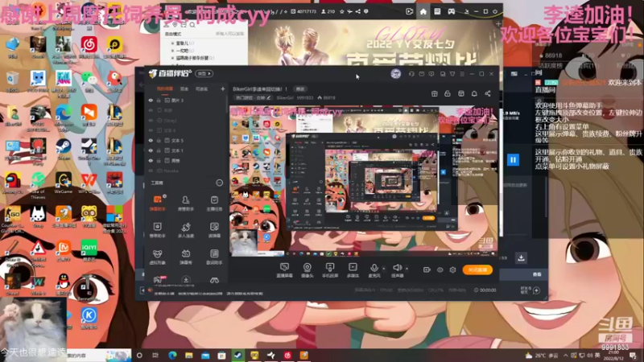
Task: Toggle the lock on the 文本 5 layer
Action: click(159, 140)
